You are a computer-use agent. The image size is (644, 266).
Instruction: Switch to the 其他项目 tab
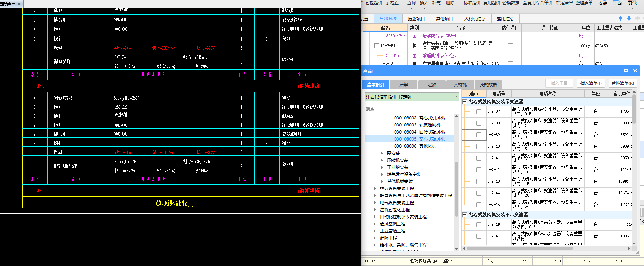[444, 19]
